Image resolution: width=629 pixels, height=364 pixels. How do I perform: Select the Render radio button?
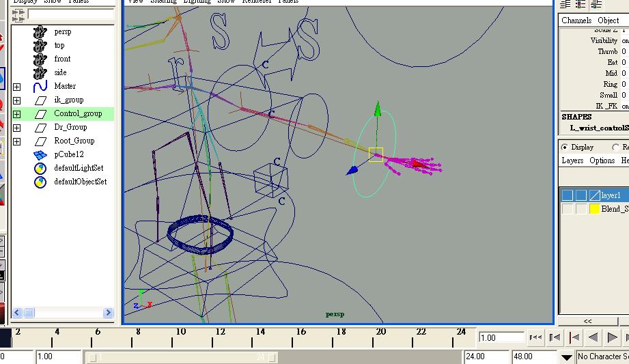(616, 148)
